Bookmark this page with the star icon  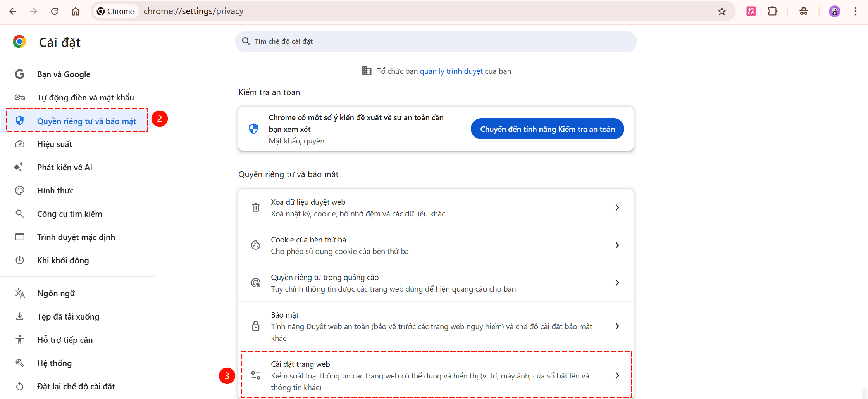coord(722,11)
